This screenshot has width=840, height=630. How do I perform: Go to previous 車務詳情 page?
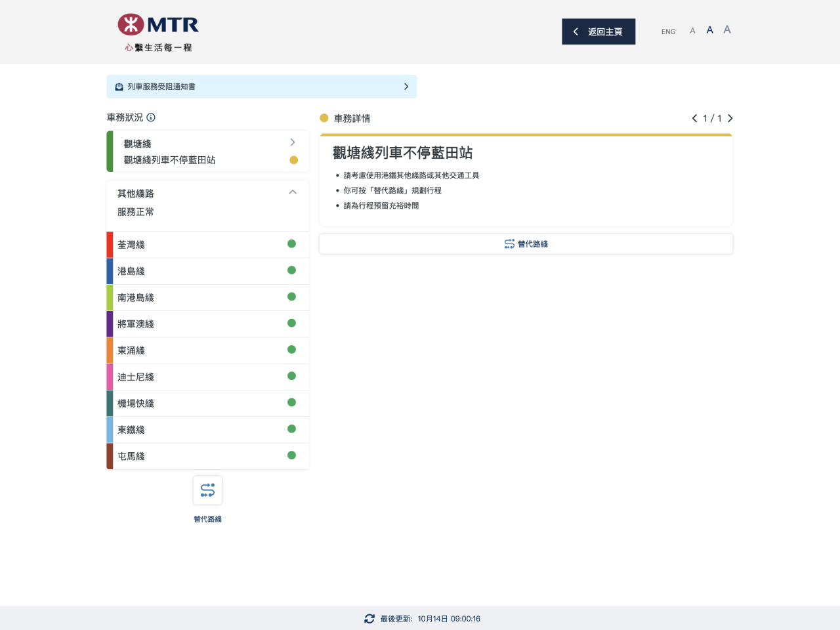[x=694, y=118]
